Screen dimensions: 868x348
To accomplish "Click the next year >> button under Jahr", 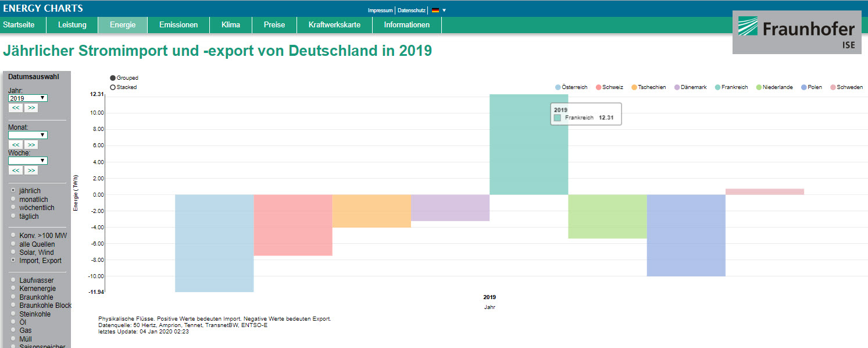I will [31, 108].
